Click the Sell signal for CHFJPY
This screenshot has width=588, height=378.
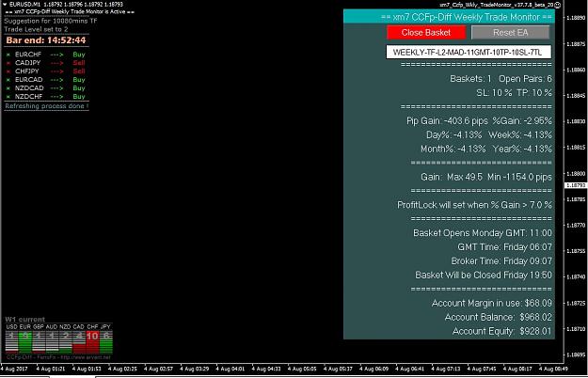point(79,71)
